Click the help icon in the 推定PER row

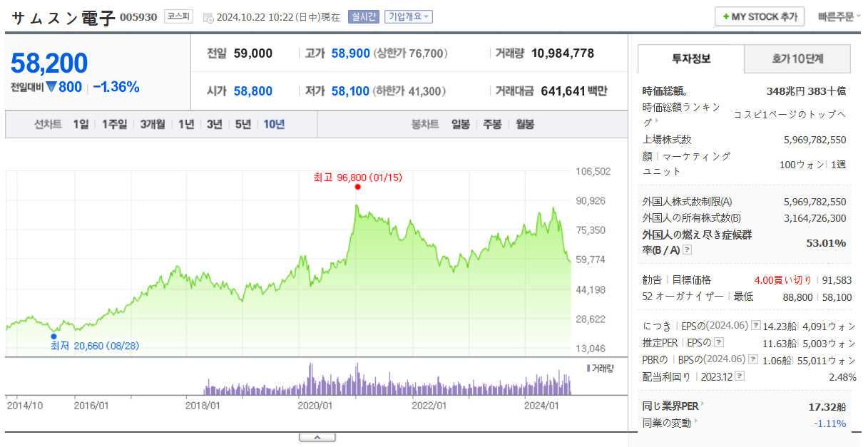(x=755, y=342)
